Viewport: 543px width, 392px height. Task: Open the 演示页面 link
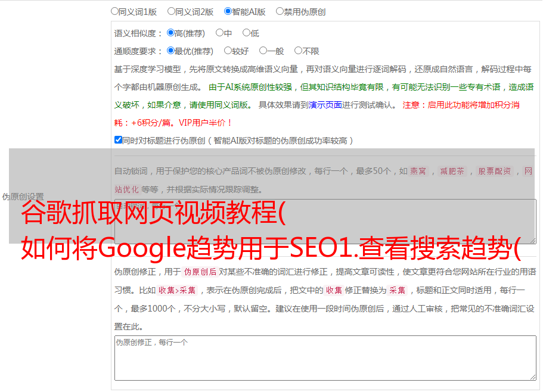point(325,105)
